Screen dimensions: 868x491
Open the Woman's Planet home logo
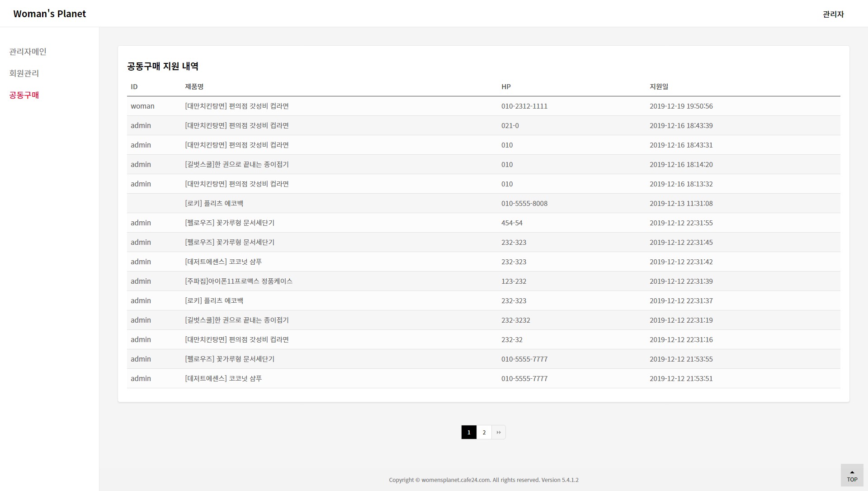point(50,14)
